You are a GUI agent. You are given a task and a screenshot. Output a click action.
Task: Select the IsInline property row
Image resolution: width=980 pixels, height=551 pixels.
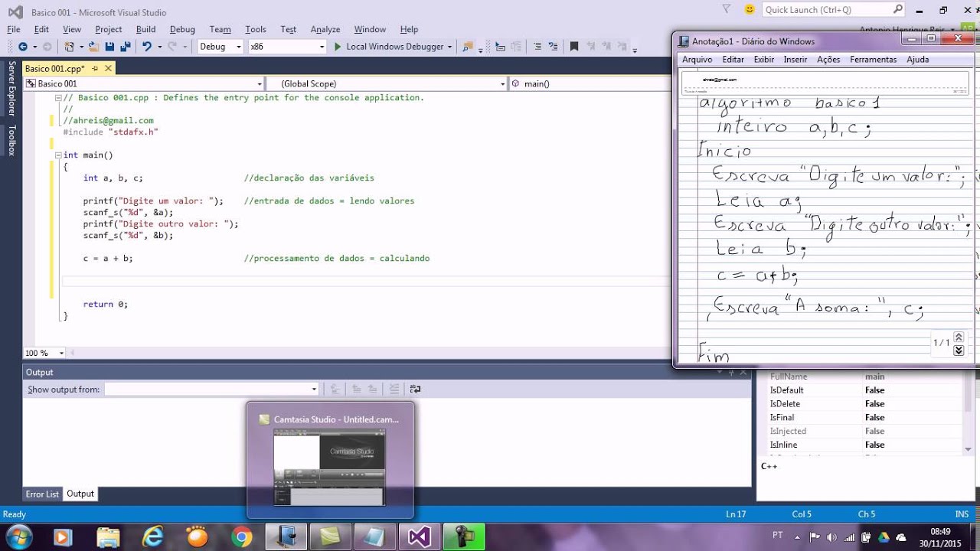tap(866, 445)
